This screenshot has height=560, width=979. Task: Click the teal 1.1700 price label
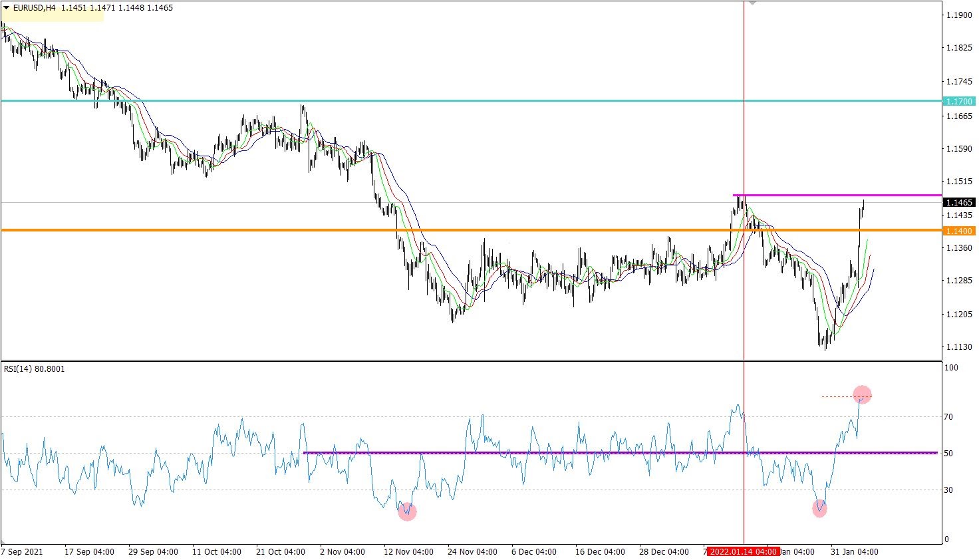point(958,101)
